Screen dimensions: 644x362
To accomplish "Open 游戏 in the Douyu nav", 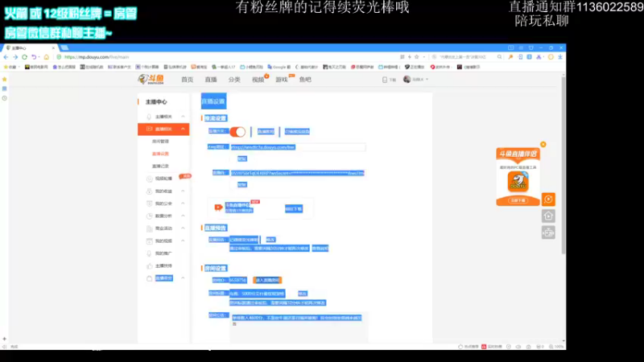I will (x=281, y=80).
